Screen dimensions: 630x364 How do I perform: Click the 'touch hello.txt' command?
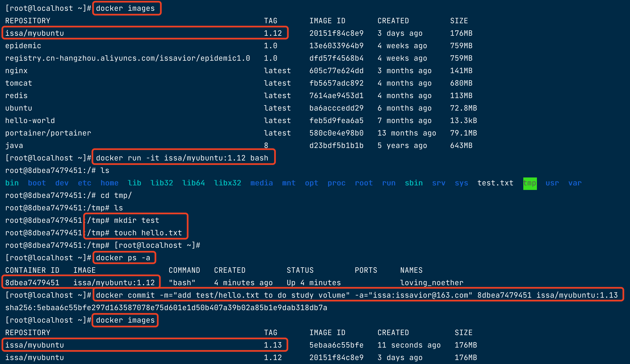click(148, 233)
